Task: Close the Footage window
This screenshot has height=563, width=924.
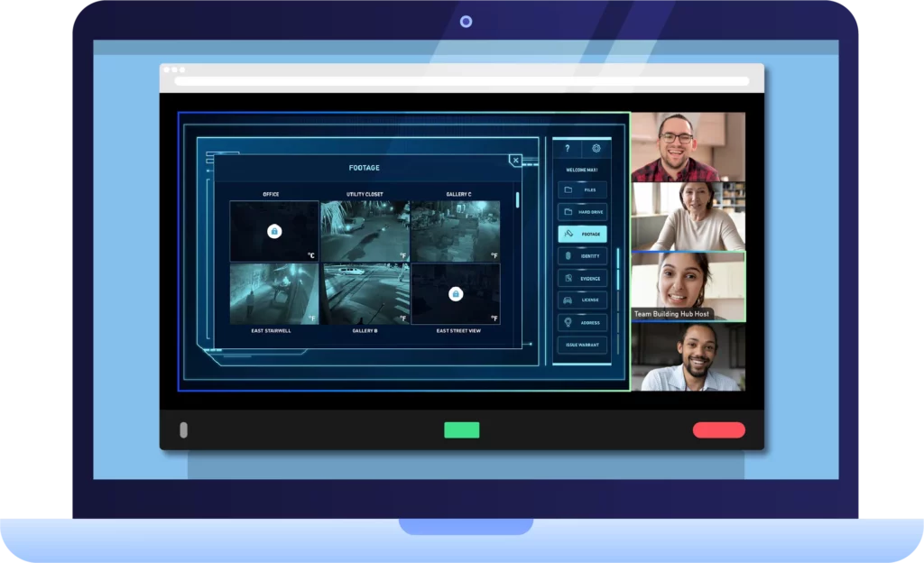Action: 515,161
